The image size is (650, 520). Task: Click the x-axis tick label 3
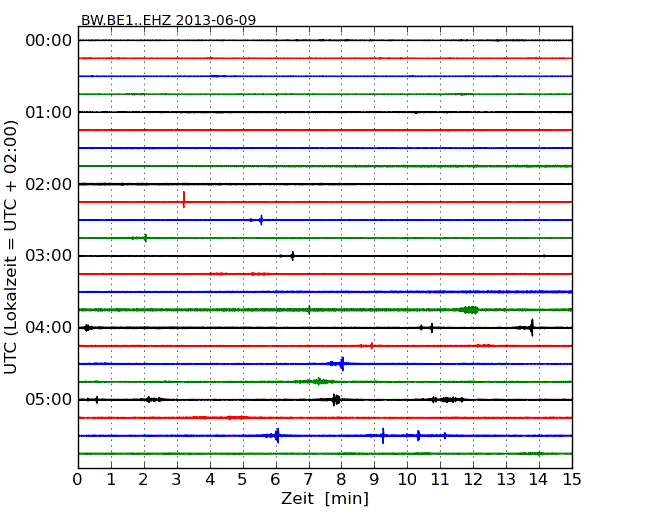tap(177, 480)
